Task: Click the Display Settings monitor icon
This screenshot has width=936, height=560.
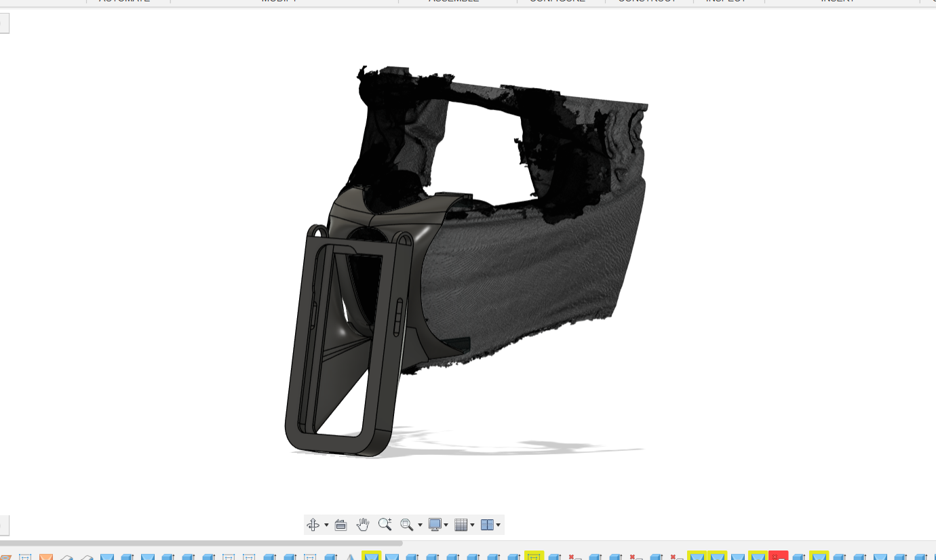Action: tap(434, 524)
